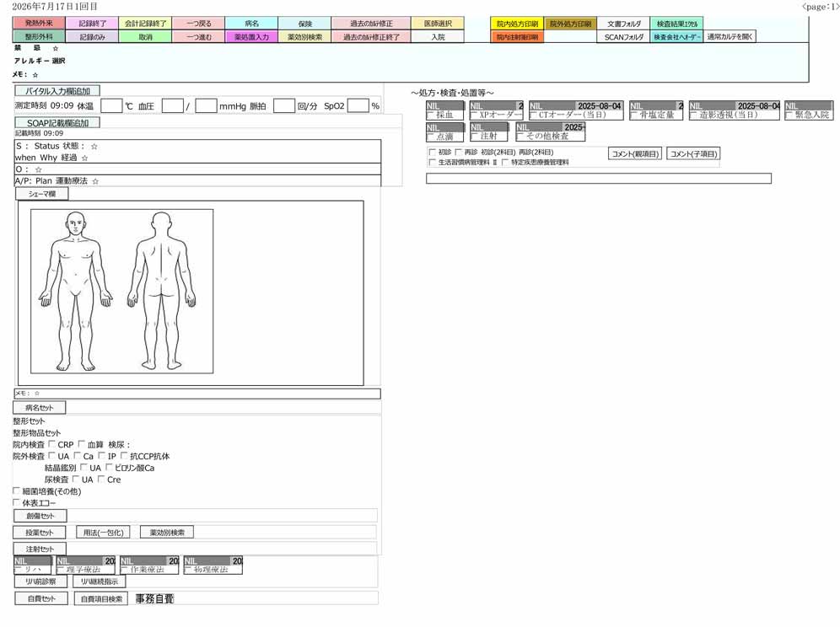Expand the バイタル入力欄追加 section
Viewport: 840px width, 627px height.
[57, 91]
